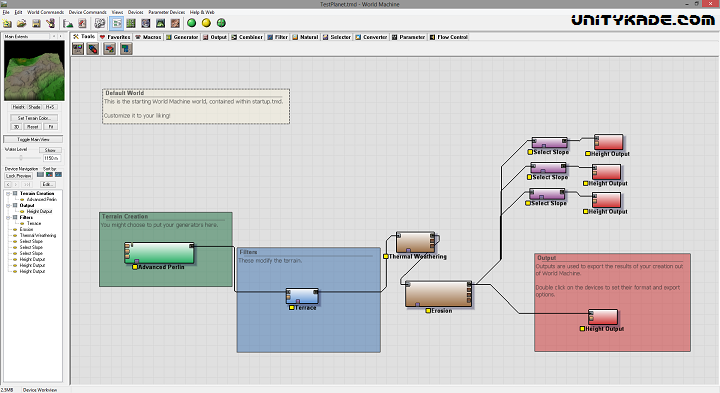Select the Terrace node on canvas
Image resolution: width=720 pixels, height=393 pixels.
(x=302, y=296)
